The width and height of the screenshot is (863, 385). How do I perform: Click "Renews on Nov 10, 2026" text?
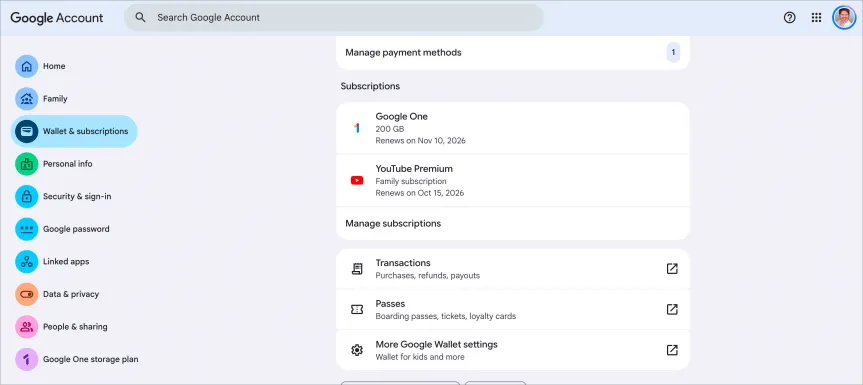click(420, 141)
